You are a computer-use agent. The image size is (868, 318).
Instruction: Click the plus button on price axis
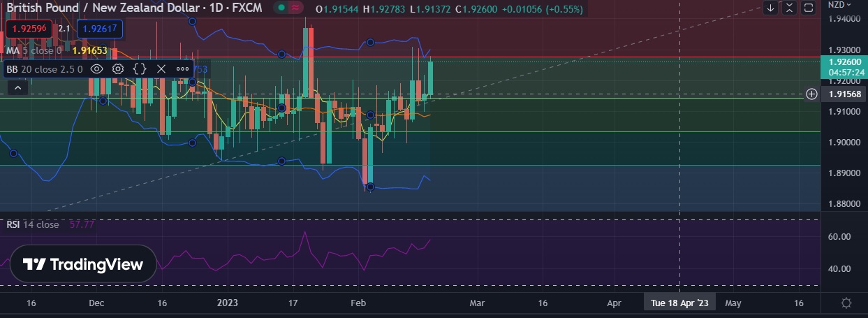pyautogui.click(x=811, y=94)
